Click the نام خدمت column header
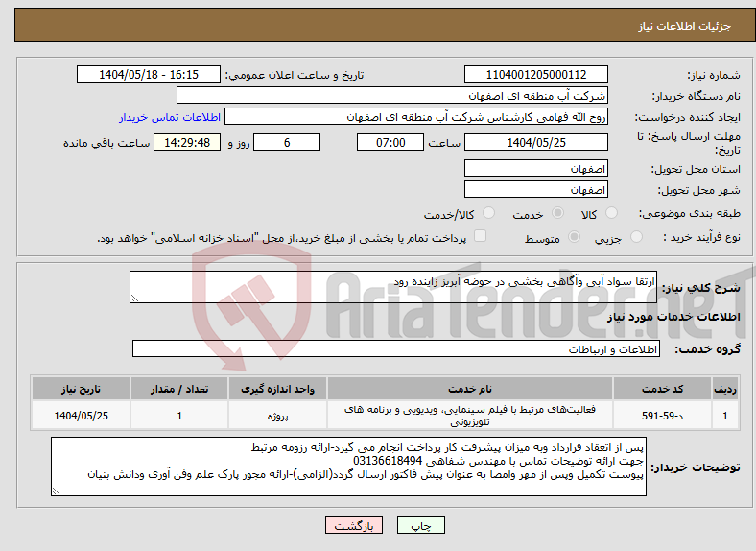 pyautogui.click(x=469, y=389)
